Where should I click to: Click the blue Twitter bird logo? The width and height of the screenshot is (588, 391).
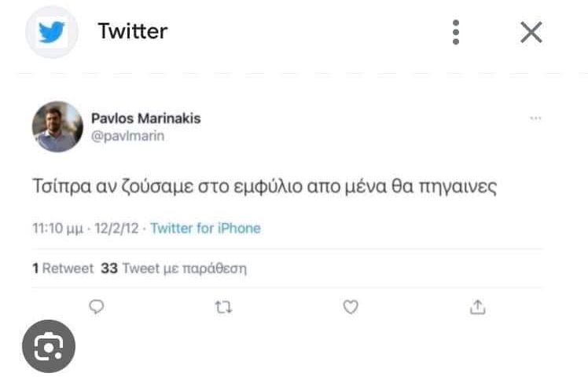[52, 32]
